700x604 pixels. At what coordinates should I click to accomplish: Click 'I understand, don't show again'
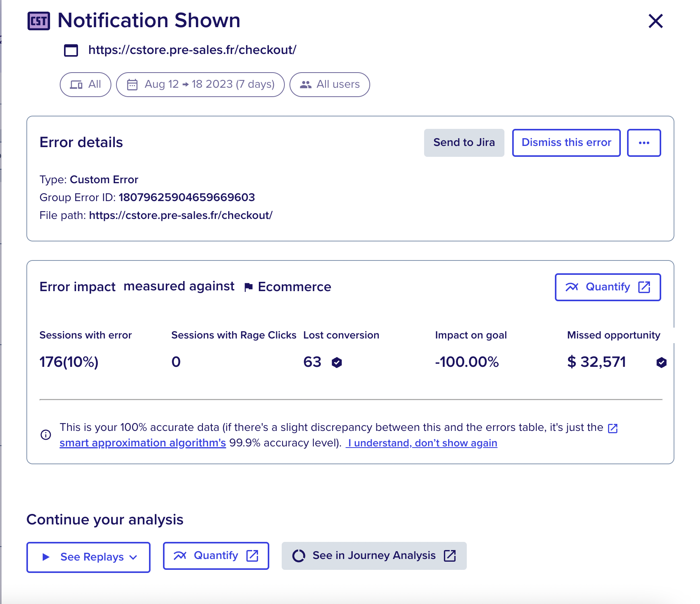[422, 443]
